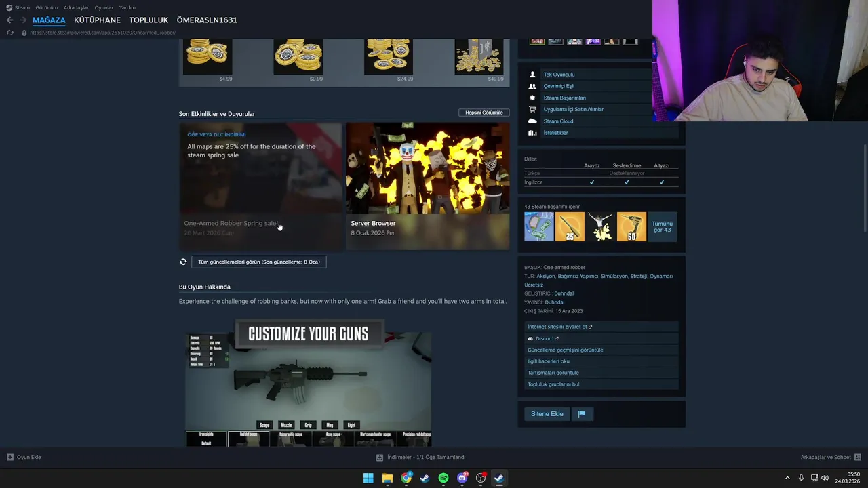This screenshot has height=488, width=868.
Task: Click the single-player person icon
Action: click(532, 75)
